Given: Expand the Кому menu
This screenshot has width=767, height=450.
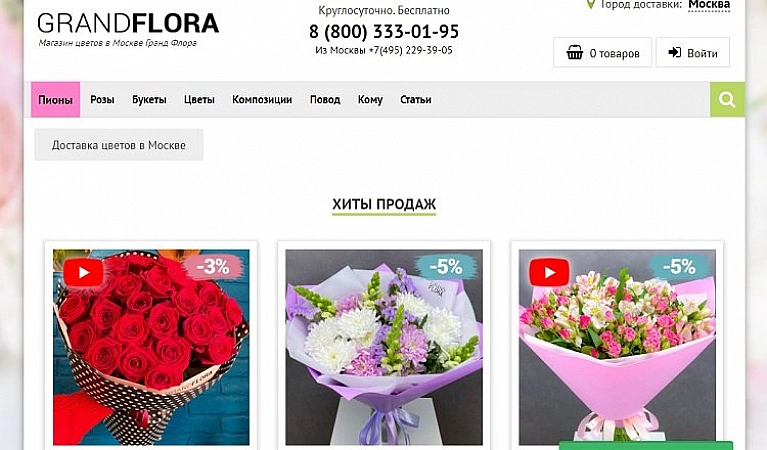Looking at the screenshot, I should pos(370,100).
